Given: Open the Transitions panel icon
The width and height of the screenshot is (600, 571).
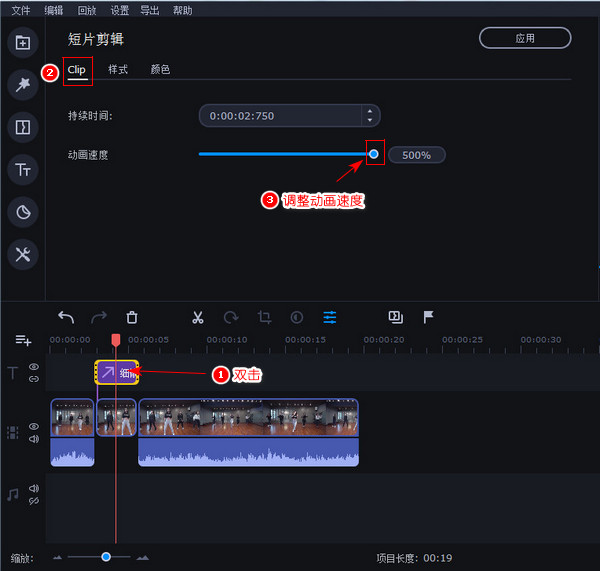Looking at the screenshot, I should [23, 127].
